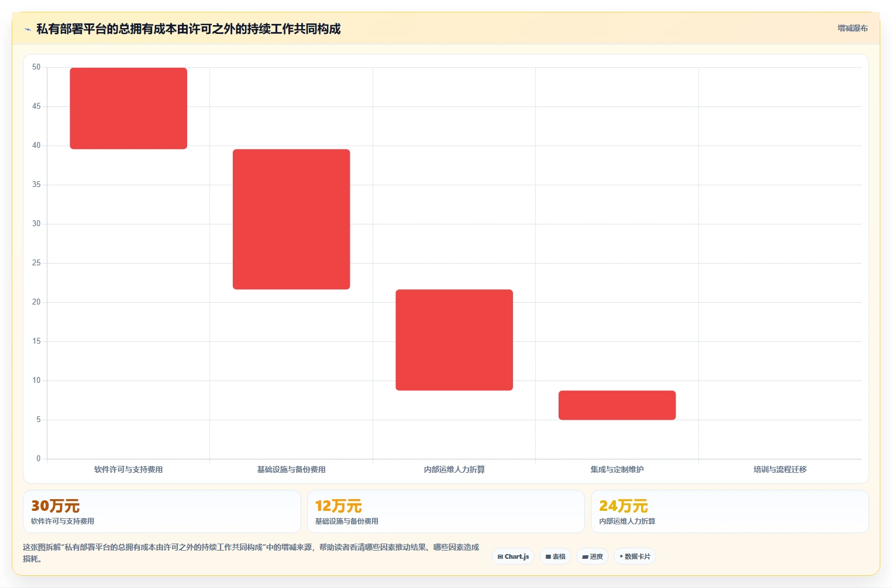Viewport: 892px width, 588px height.
Task: Click the y-axis value 10
Action: click(x=36, y=381)
